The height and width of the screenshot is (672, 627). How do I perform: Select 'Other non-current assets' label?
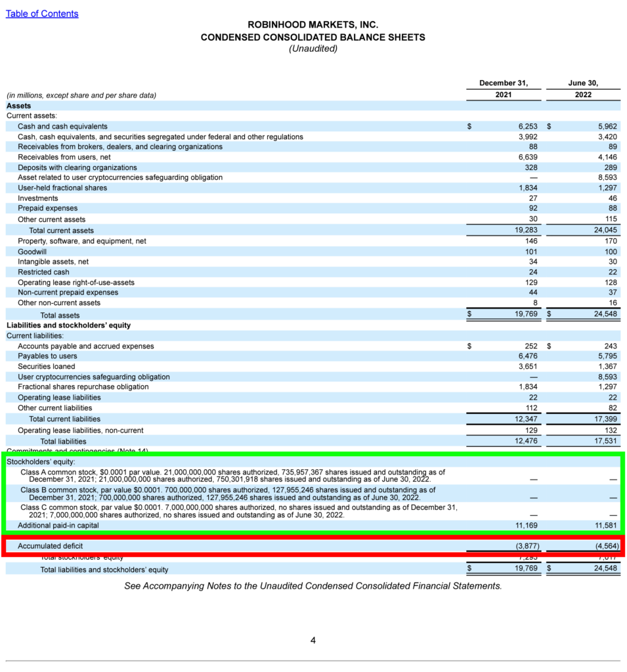click(x=59, y=303)
